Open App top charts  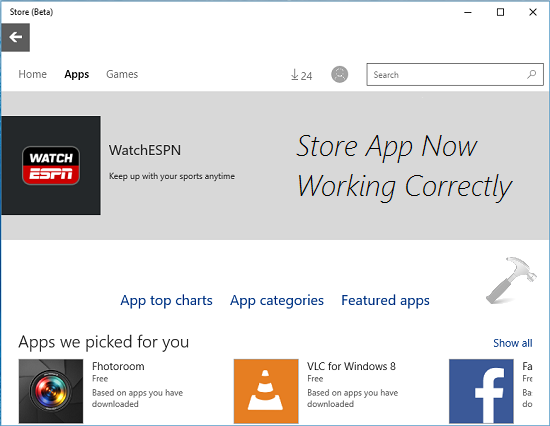pos(166,301)
